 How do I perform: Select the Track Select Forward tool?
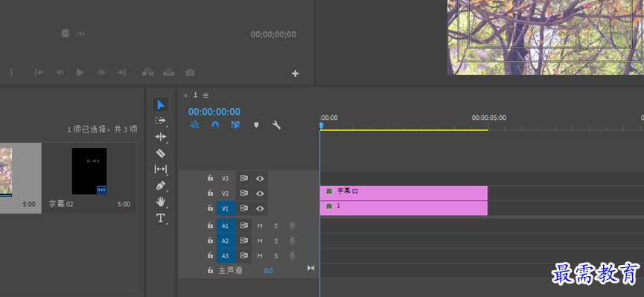pos(160,121)
